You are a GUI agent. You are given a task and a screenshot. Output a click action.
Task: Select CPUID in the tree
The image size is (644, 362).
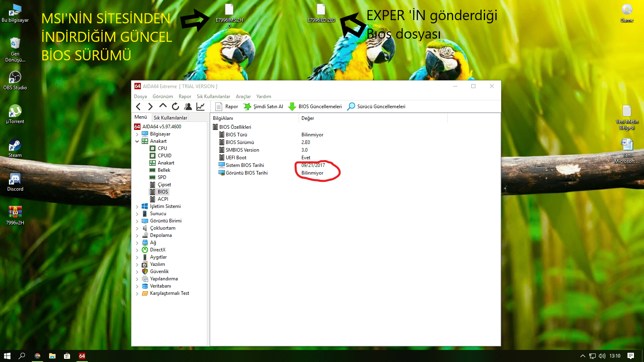click(161, 156)
